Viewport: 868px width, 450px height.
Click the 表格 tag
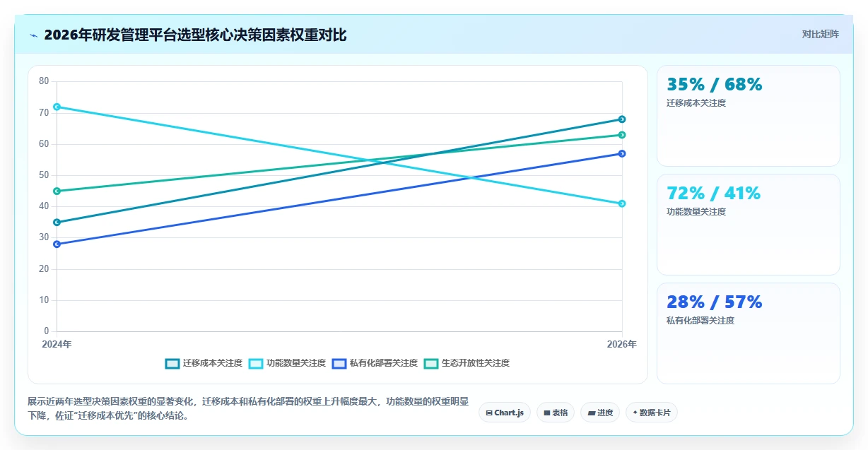(x=556, y=413)
